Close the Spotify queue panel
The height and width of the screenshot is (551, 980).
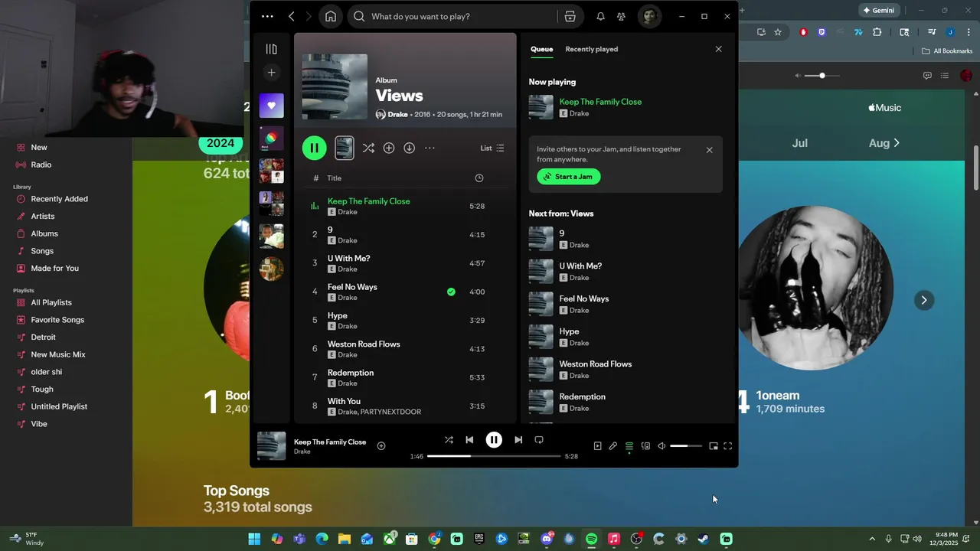click(x=718, y=49)
